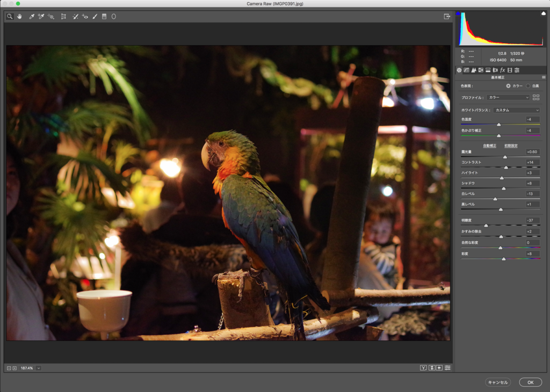The width and height of the screenshot is (550, 392).
Task: Select the Spot Removal tool
Action: coord(75,17)
